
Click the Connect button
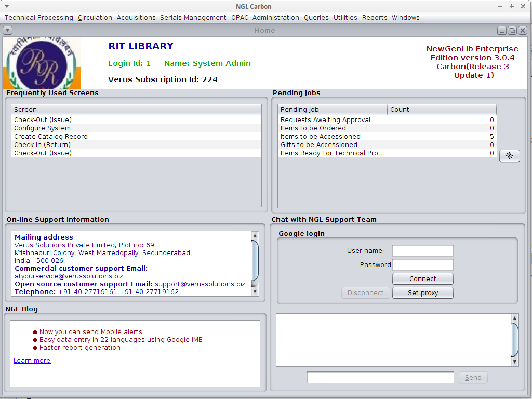click(x=423, y=279)
